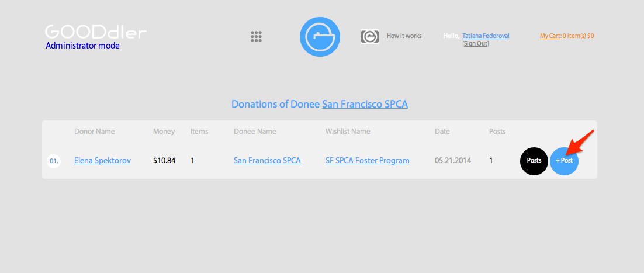Open San Francisco SPCA link in heading

[365, 104]
